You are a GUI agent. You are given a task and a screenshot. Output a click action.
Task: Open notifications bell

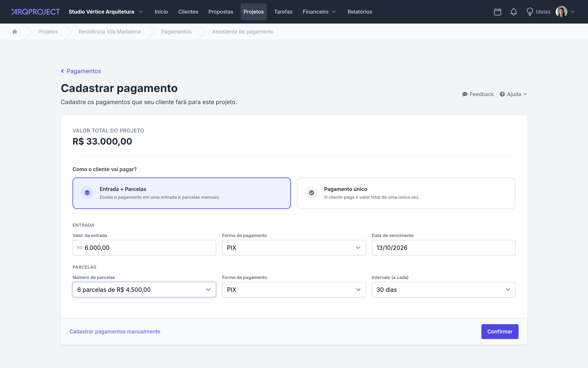[513, 12]
